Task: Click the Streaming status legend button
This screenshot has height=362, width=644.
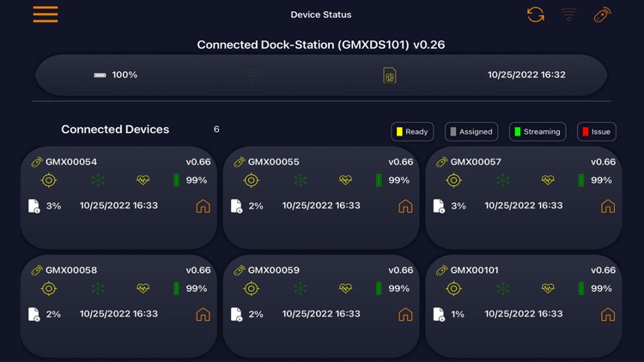Action: pyautogui.click(x=538, y=132)
